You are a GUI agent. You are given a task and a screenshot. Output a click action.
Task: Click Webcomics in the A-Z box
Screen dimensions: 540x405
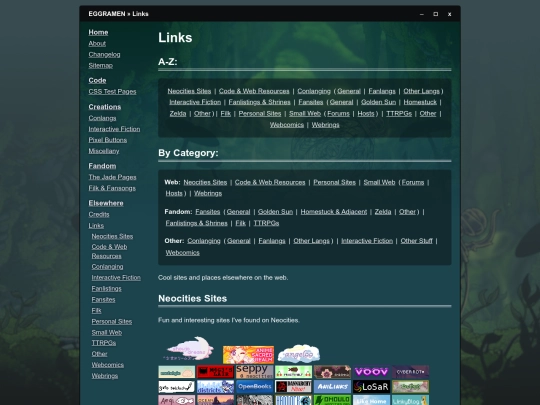pyautogui.click(x=287, y=125)
